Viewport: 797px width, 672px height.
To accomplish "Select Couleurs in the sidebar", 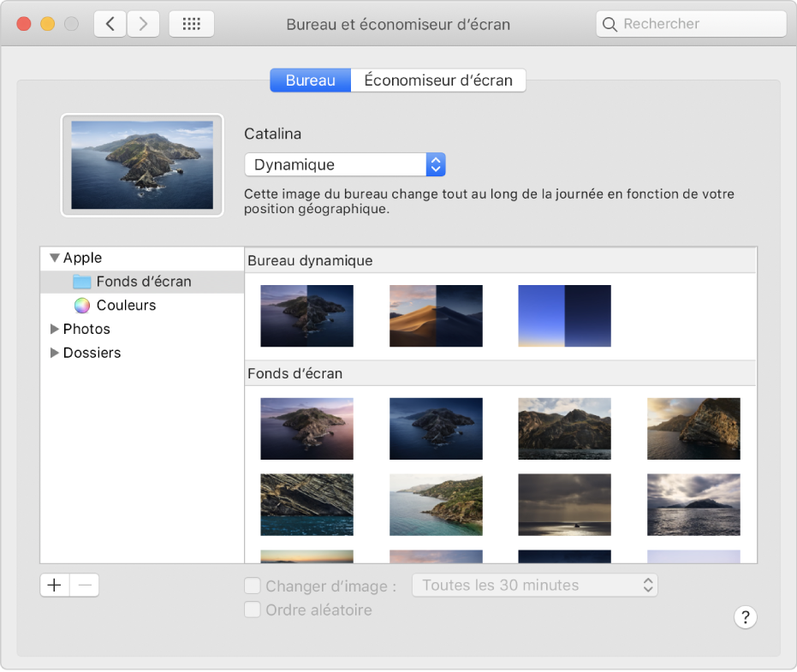I will 142,306.
